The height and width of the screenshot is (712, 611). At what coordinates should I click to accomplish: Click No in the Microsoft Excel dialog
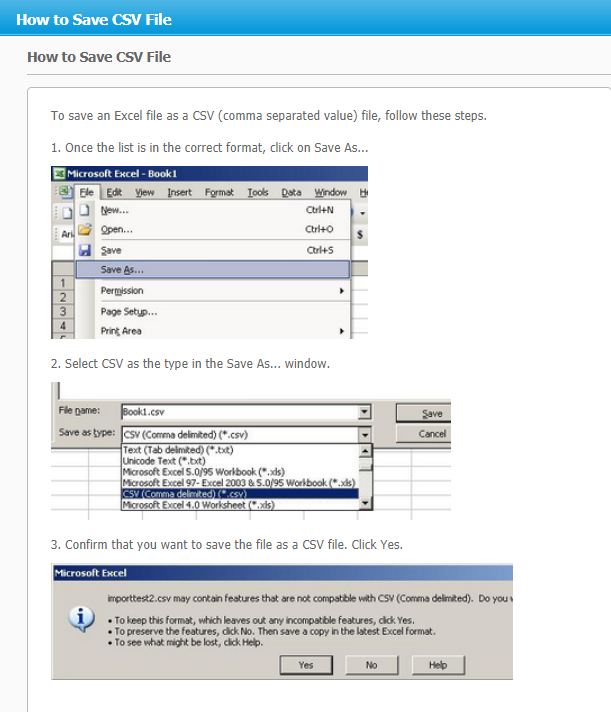coord(372,665)
